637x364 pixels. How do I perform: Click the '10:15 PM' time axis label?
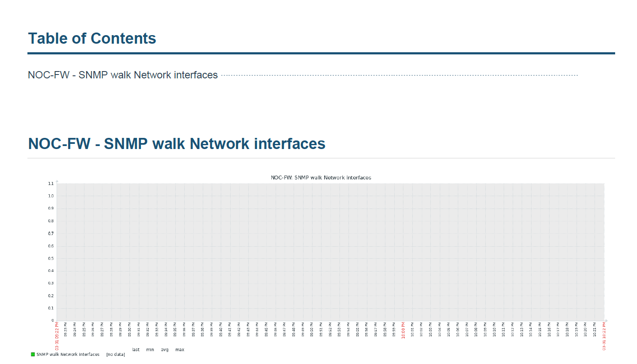[540, 330]
